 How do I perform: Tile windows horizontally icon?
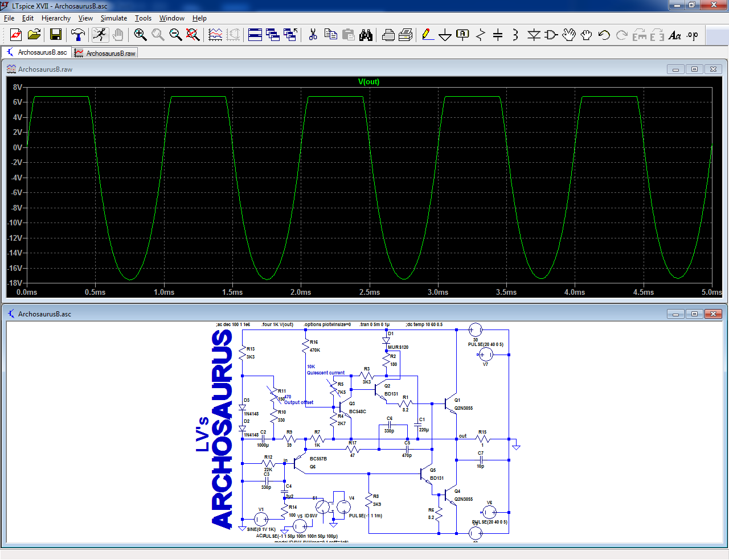[x=255, y=35]
